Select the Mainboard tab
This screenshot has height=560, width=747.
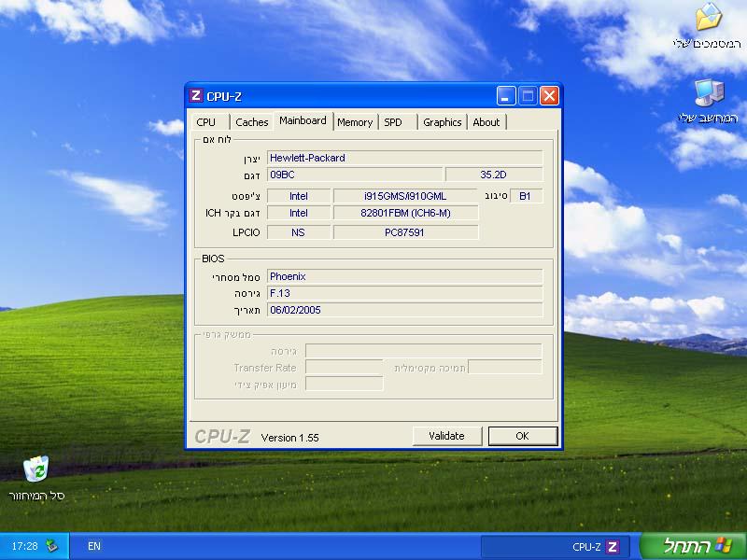click(303, 120)
